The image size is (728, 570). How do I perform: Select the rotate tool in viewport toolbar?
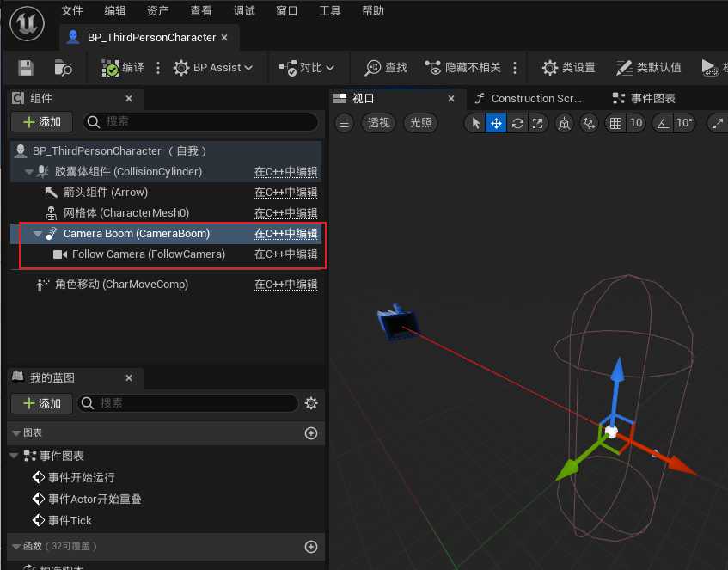click(517, 123)
